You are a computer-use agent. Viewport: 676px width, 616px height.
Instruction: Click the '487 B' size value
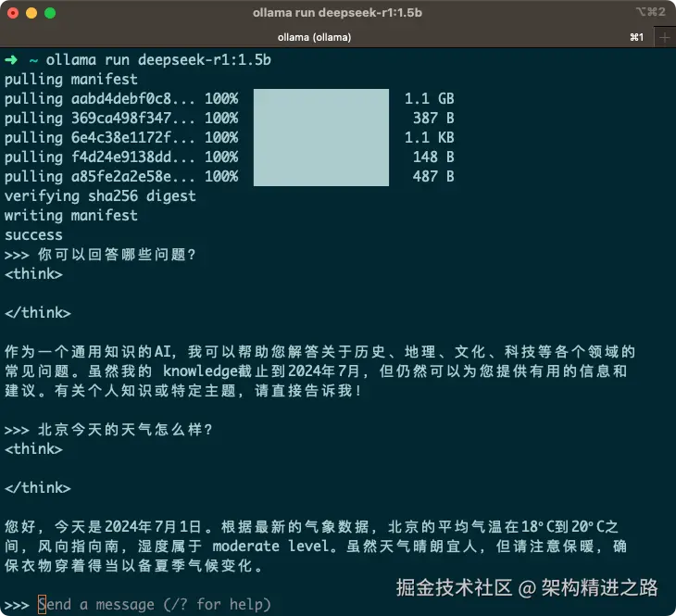tap(433, 176)
